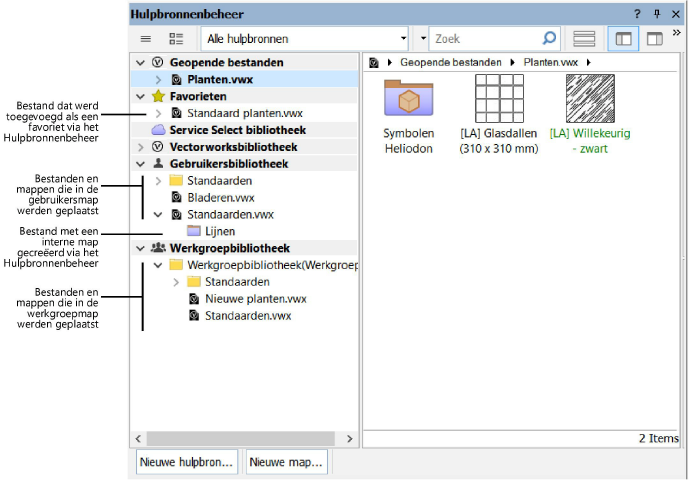Click the Standaard planten.vwx file icon
690x481 pixels.
(176, 114)
